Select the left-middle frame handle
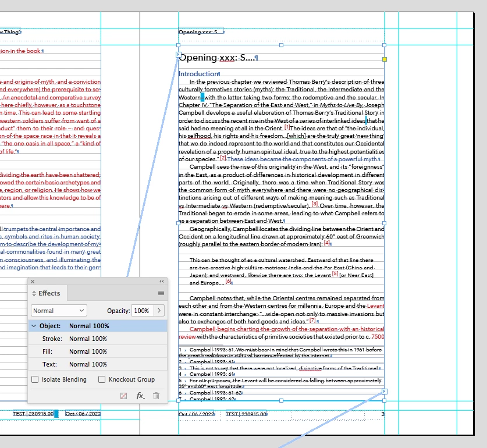 click(178, 223)
